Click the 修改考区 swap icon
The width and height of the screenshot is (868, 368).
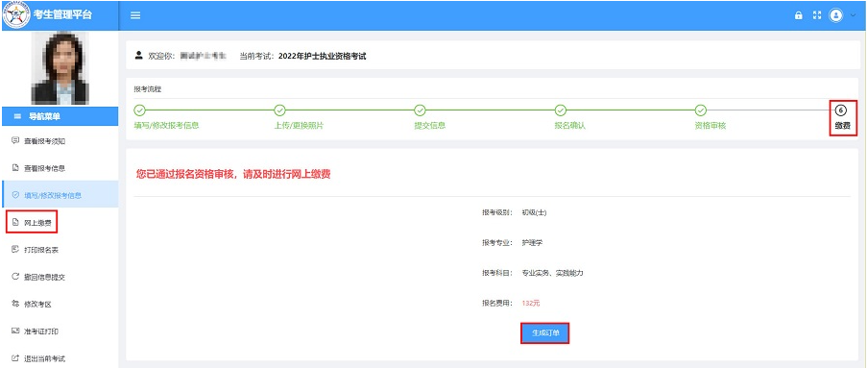pos(15,304)
